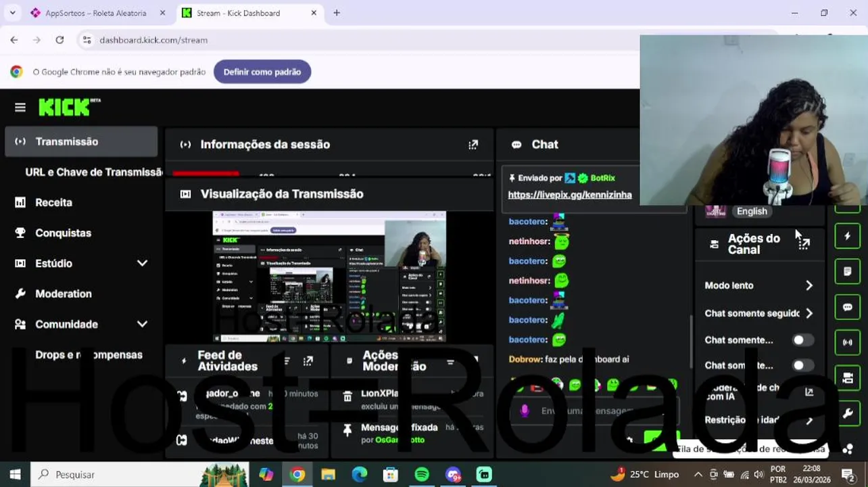The height and width of the screenshot is (487, 868).
Task: Open Microsoft Edge from taskbar
Action: point(360,474)
